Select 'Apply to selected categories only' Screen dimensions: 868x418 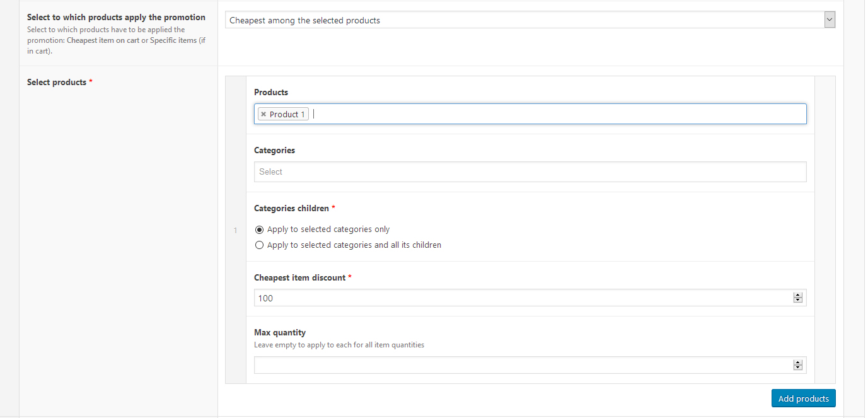(x=259, y=229)
